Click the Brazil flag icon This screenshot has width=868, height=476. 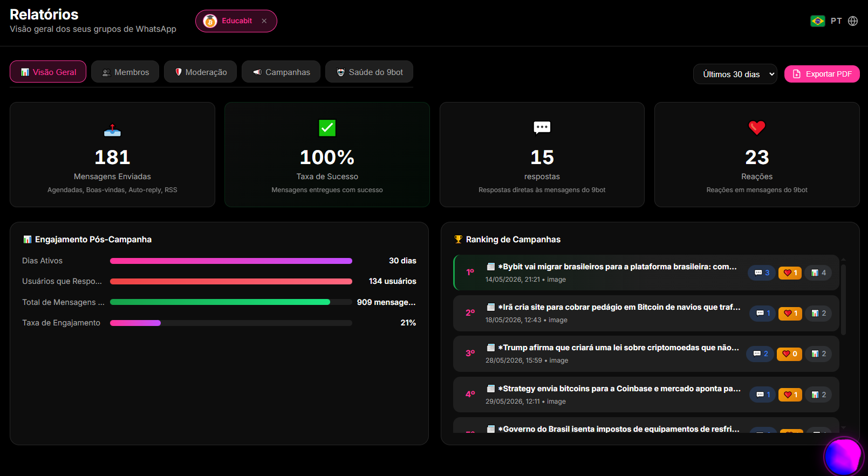tap(818, 21)
